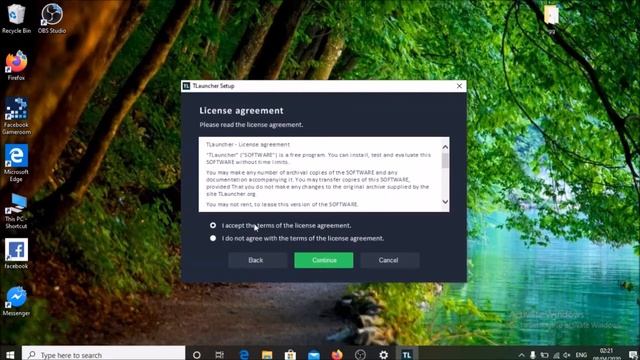
Task: Click 'TLauncher - License agreement' line in the text box
Action: (x=248, y=144)
